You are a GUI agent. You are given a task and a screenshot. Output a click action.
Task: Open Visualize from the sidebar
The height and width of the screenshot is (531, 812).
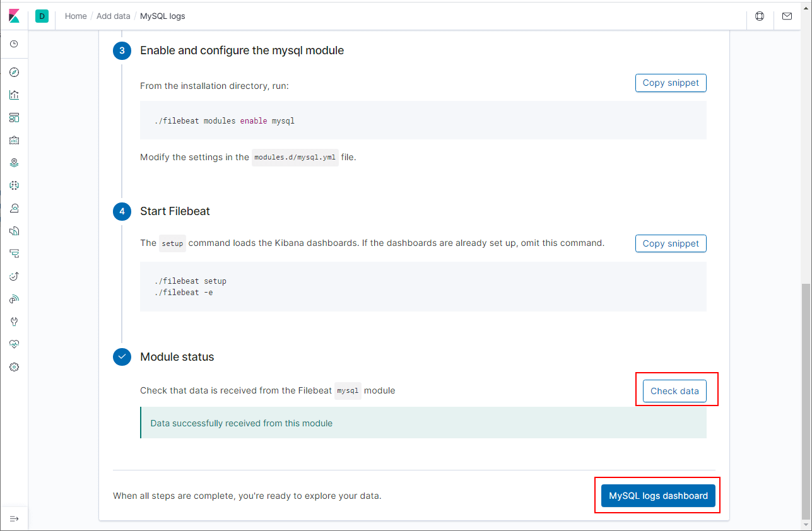15,95
